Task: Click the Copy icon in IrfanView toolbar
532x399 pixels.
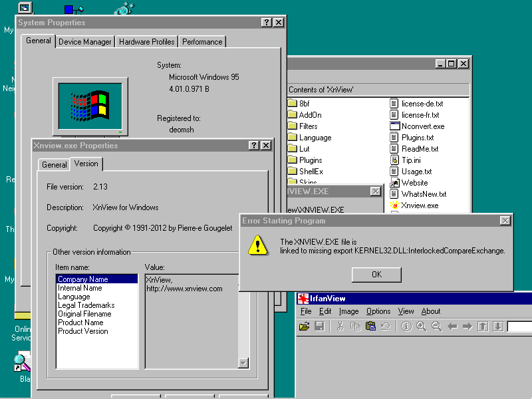Action: (x=355, y=327)
